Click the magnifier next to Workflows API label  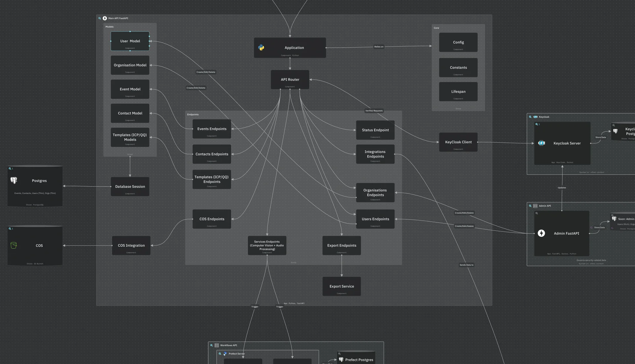(212, 345)
